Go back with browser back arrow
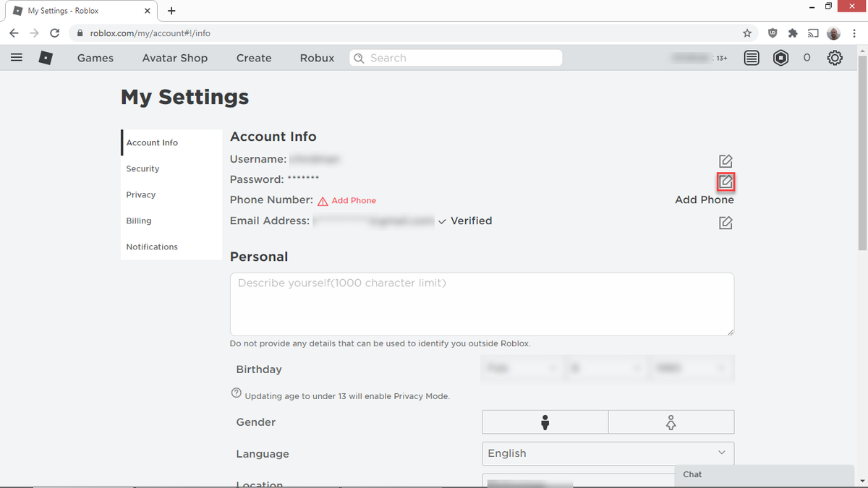The image size is (868, 488). 14,33
